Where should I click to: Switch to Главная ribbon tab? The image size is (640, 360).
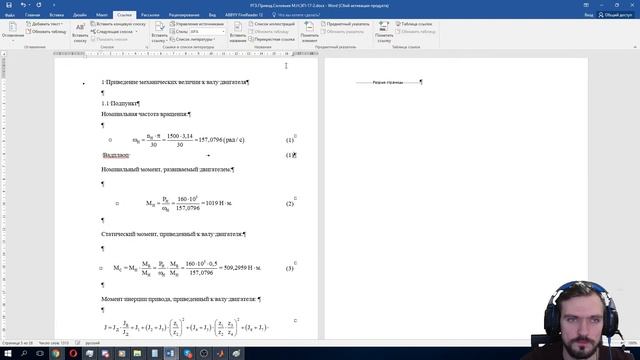(32, 15)
